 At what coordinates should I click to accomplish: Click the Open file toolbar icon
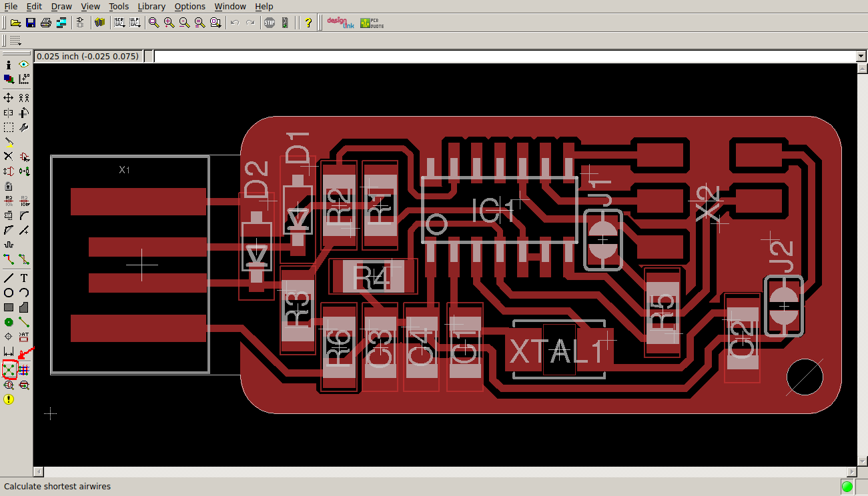coord(15,23)
